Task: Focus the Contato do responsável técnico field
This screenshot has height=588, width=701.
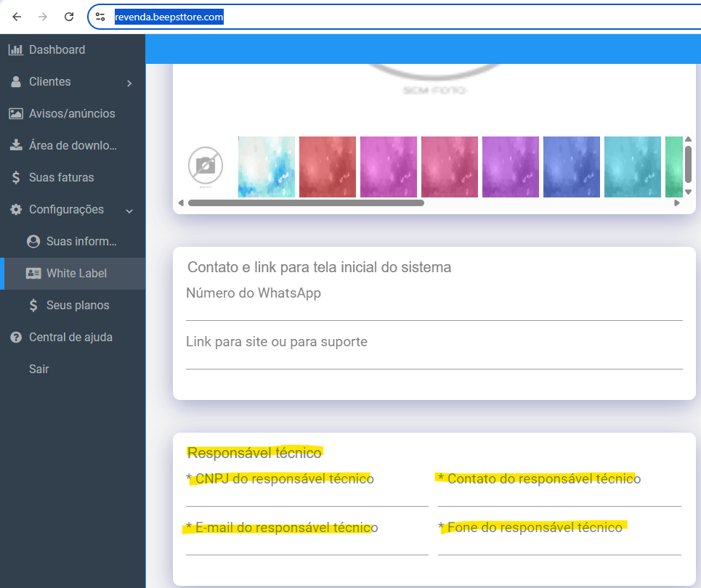Action: (x=560, y=497)
